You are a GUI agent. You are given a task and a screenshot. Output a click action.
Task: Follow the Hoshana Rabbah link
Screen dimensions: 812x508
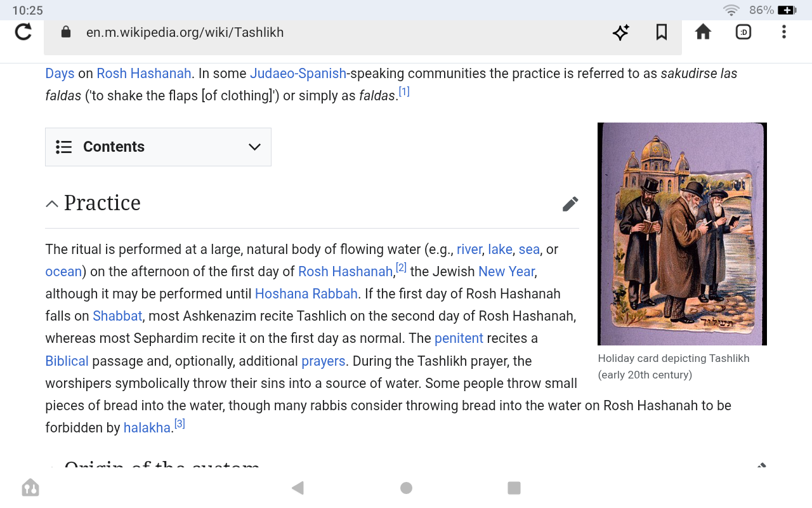click(x=306, y=294)
